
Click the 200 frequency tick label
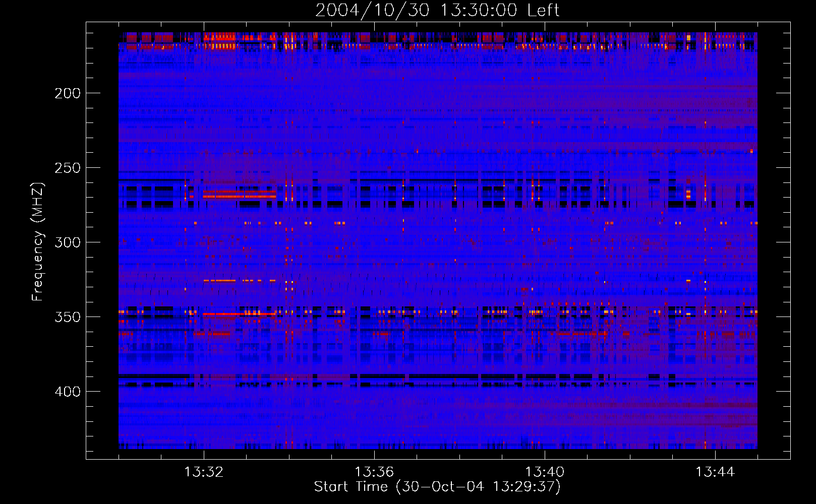click(x=68, y=93)
